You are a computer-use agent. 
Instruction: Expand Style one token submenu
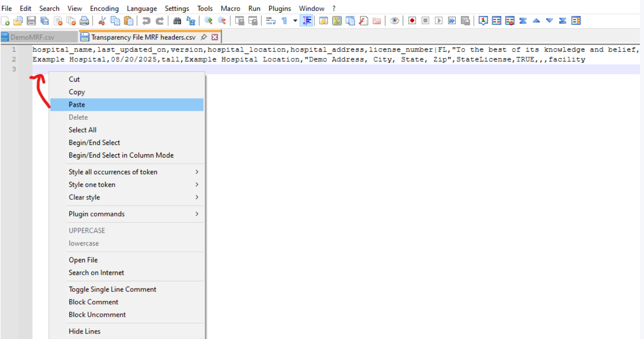(x=197, y=184)
